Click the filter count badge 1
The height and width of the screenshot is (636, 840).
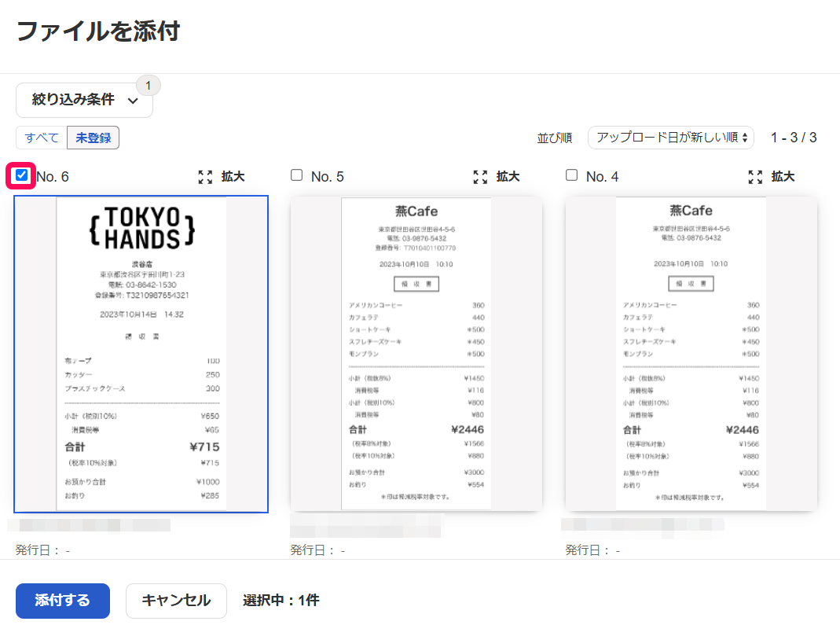[149, 86]
